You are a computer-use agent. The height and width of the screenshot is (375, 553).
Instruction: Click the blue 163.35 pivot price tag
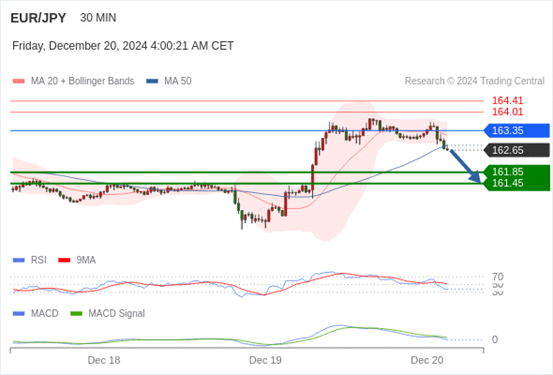(x=517, y=131)
